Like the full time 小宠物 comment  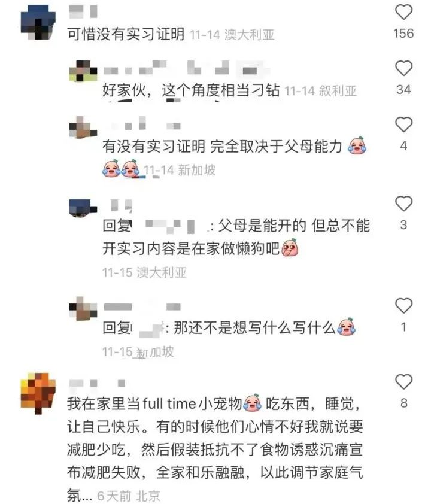click(x=403, y=381)
